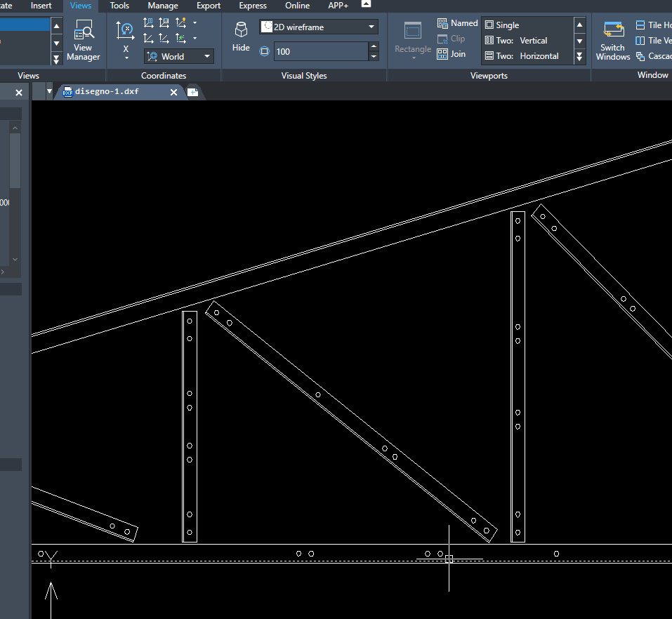Open the View Manager
Screen dimensions: 672x619
point(83,40)
